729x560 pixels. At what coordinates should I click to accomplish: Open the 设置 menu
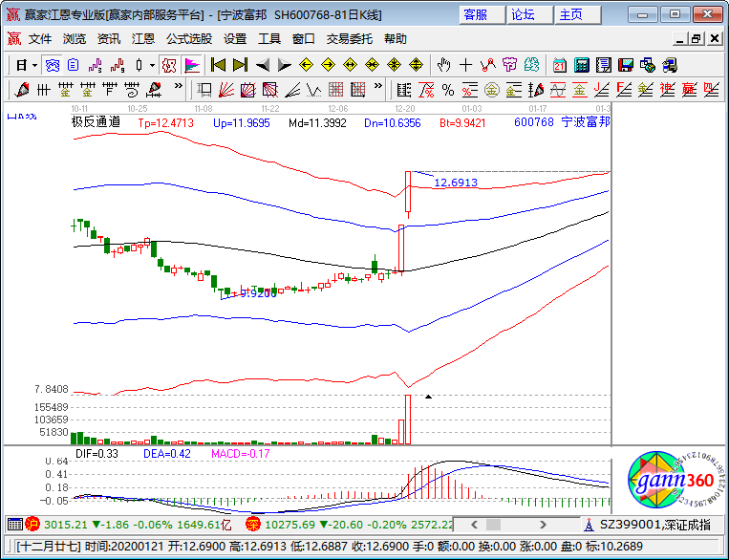tap(235, 39)
